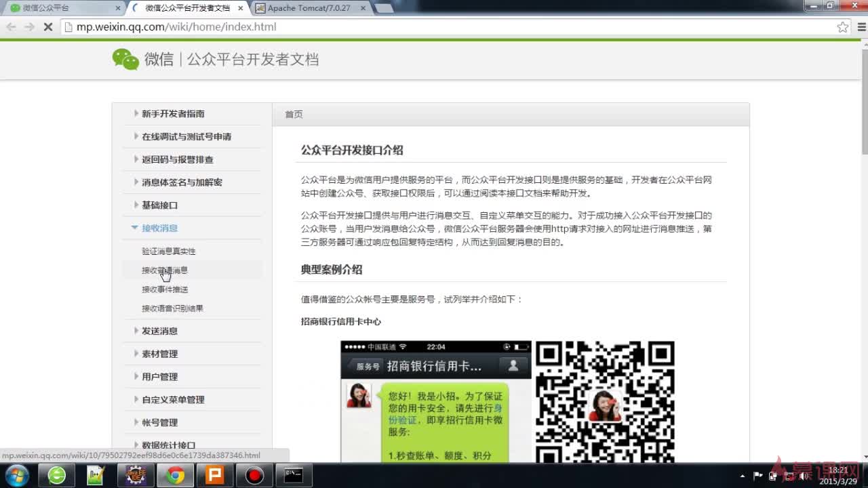Click the 典型案例介绍 heading
The image size is (868, 488).
(x=332, y=270)
